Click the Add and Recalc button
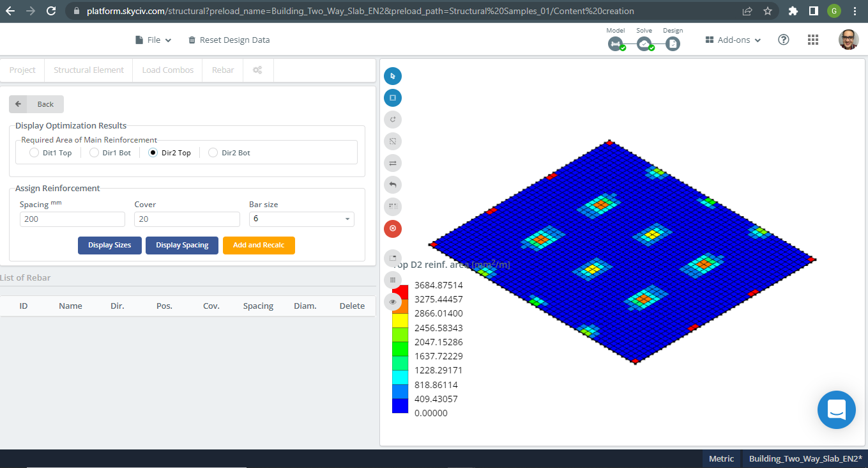 [x=259, y=245]
